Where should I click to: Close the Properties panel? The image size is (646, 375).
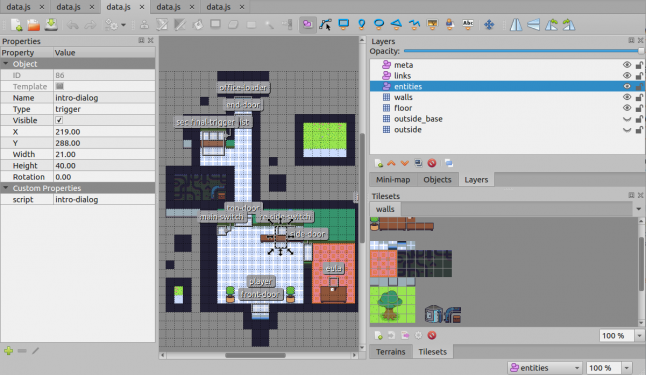[150, 40]
